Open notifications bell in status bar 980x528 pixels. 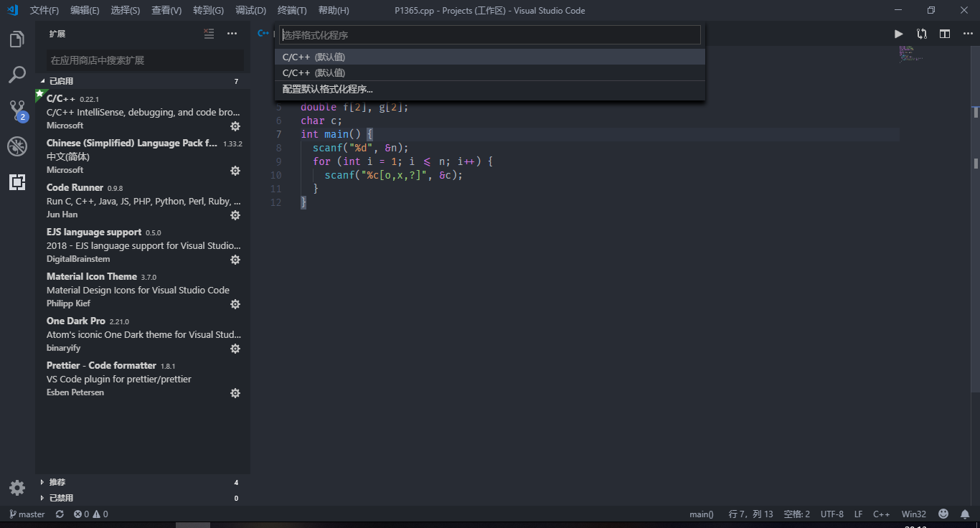tap(964, 514)
